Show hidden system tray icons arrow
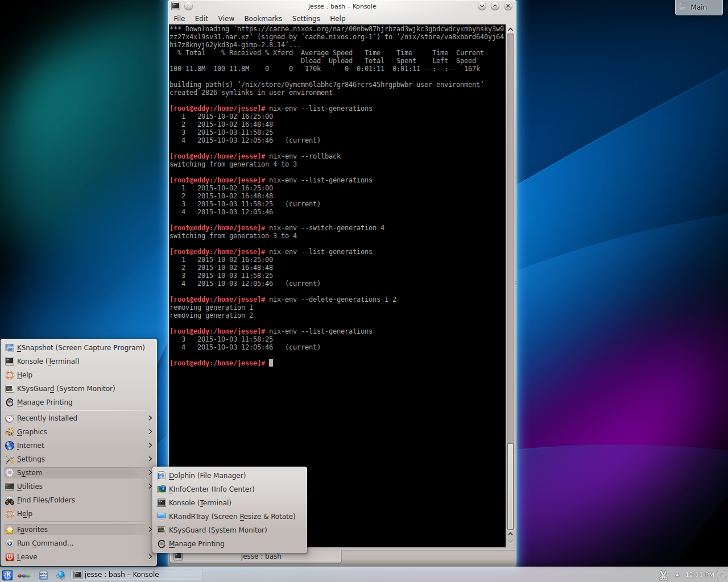The width and height of the screenshot is (728, 582). coord(677,575)
